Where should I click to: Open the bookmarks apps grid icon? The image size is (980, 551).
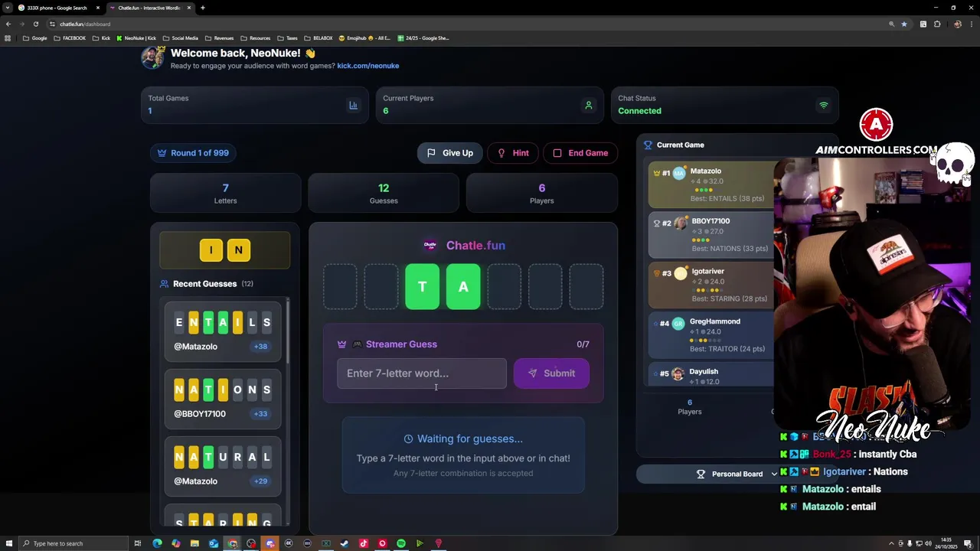tap(8, 38)
